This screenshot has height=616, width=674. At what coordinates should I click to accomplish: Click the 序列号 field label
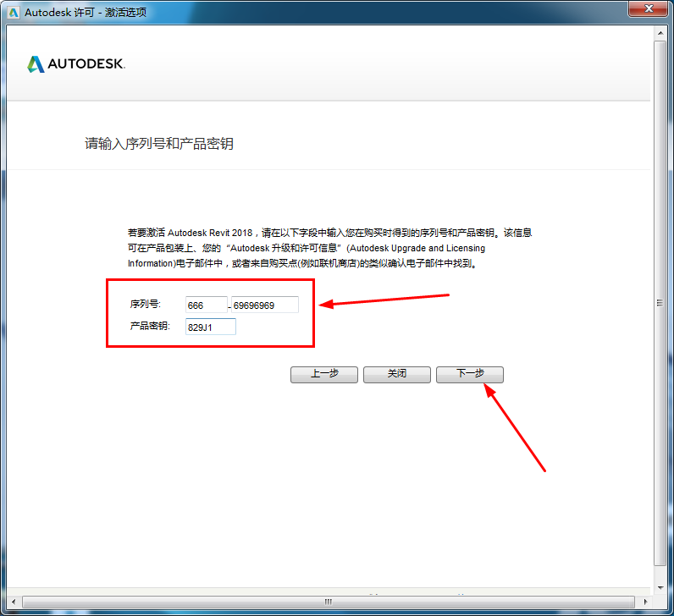click(145, 305)
